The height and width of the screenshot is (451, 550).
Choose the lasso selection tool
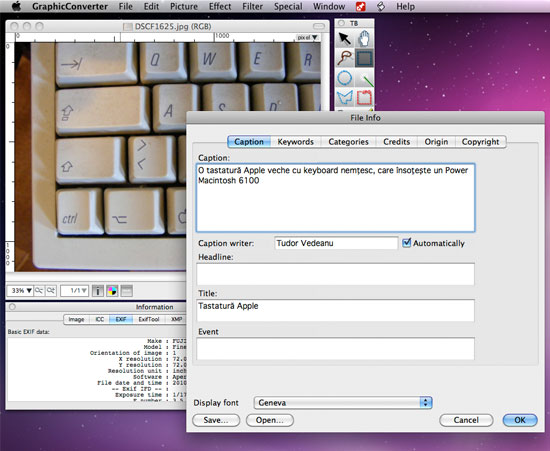pos(345,58)
